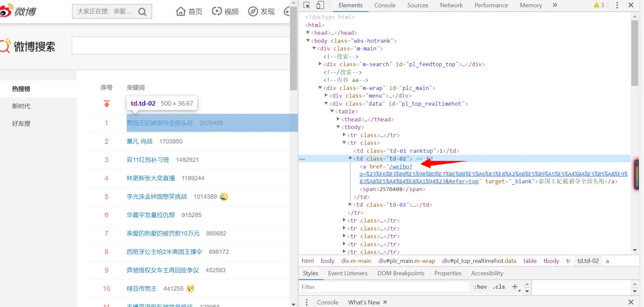Image resolution: width=644 pixels, height=307 pixels.
Task: Collapse the tbody node
Action: click(x=338, y=127)
